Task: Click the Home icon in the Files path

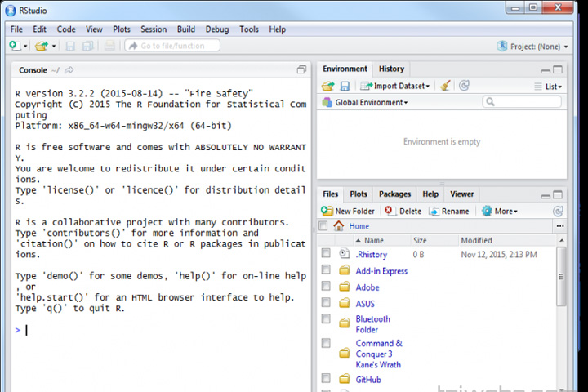Action: (x=339, y=226)
